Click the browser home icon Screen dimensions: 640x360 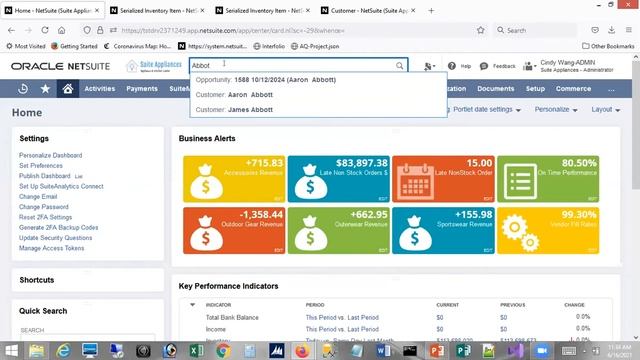[62, 30]
